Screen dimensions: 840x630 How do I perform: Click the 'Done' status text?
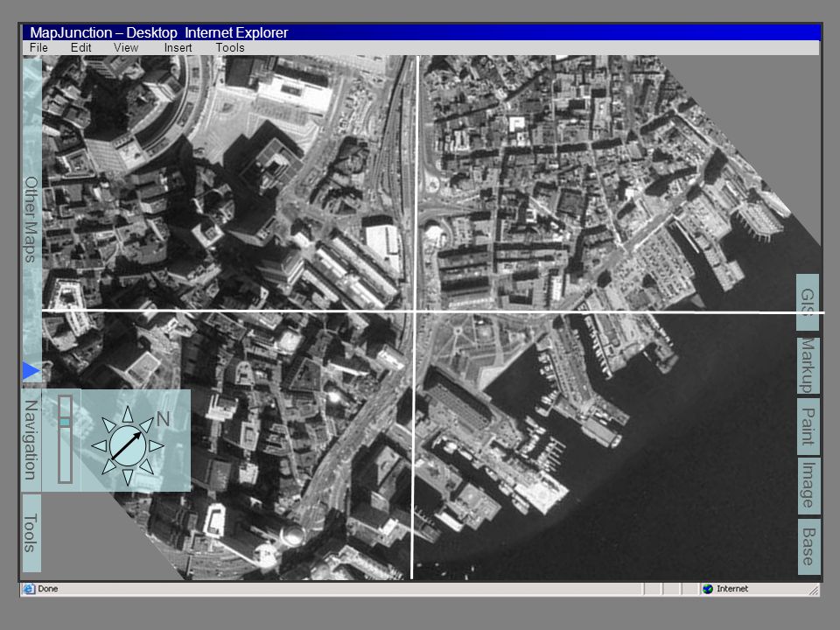tap(47, 589)
